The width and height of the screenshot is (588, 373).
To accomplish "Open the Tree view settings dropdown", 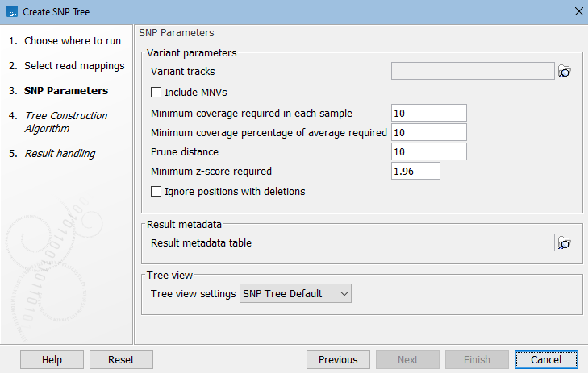I will 296,294.
